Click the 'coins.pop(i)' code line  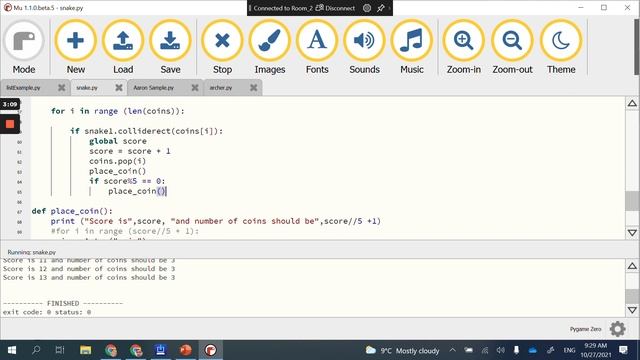[118, 161]
